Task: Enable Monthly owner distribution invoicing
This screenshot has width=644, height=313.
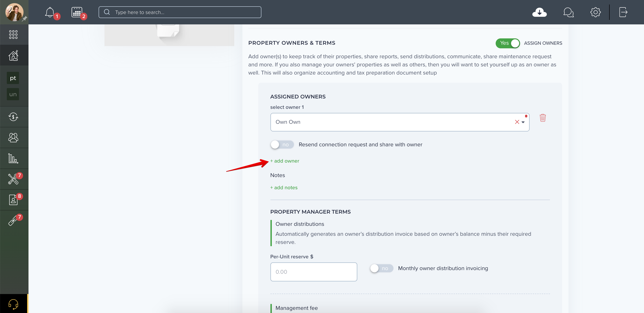Action: 381,268
